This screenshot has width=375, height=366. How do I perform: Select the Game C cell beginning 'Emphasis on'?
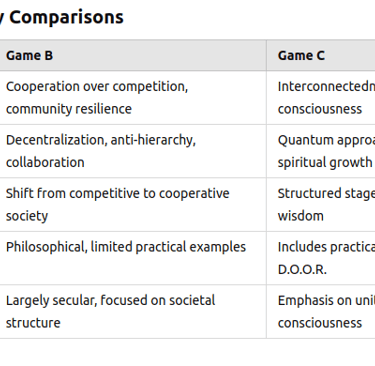(321, 312)
